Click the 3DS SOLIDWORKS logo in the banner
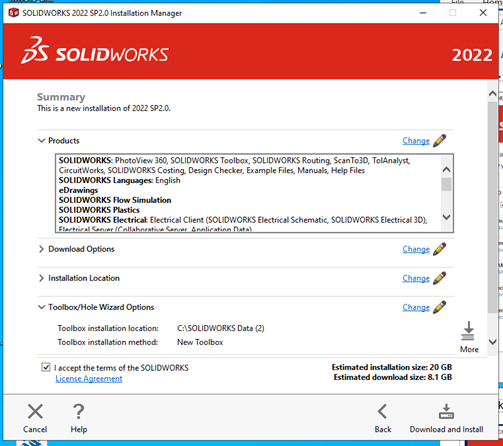This screenshot has width=503, height=446. click(x=95, y=51)
